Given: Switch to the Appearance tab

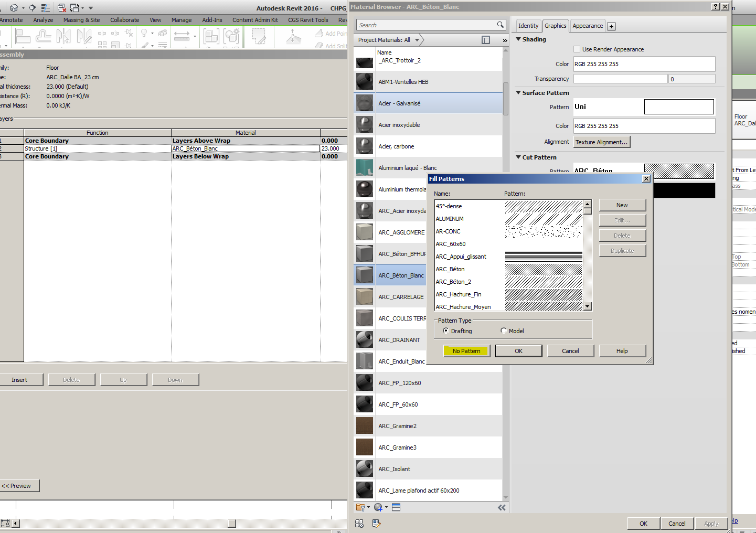Looking at the screenshot, I should [x=587, y=25].
